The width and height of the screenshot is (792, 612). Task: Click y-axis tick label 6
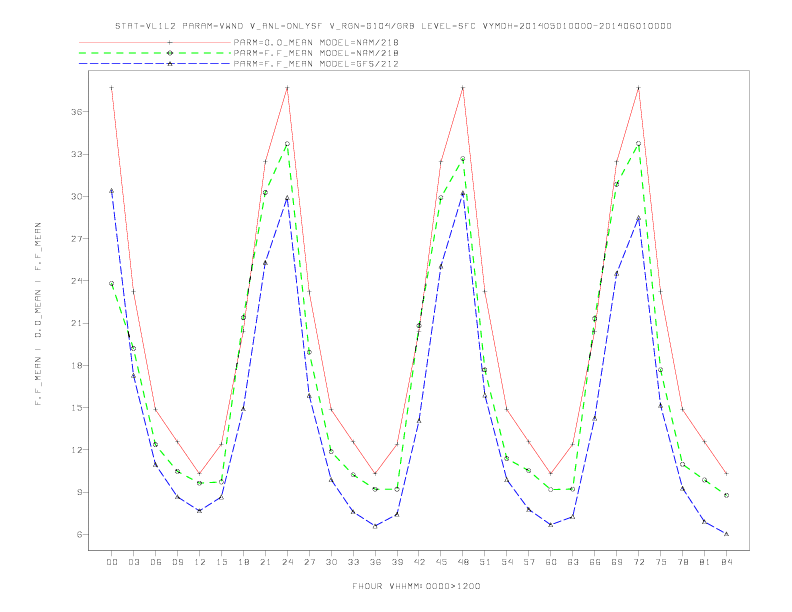tap(80, 534)
